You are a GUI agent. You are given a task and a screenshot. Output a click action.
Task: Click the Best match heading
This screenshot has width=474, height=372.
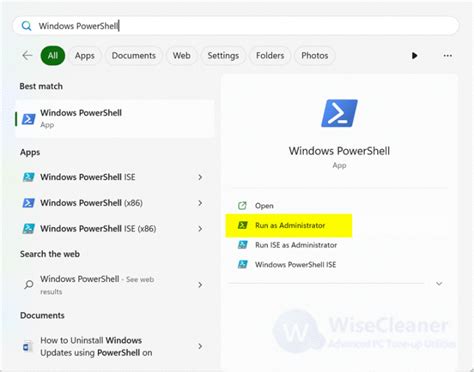pyautogui.click(x=41, y=86)
